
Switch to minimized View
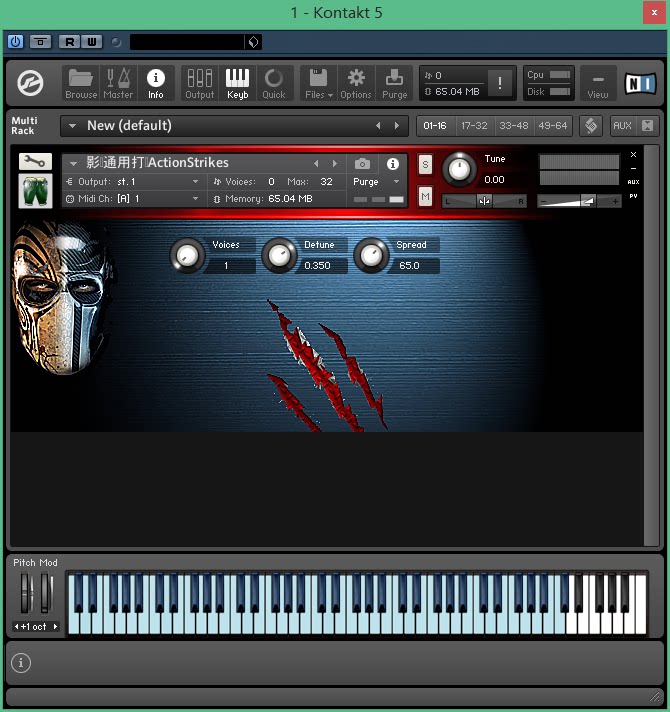[x=598, y=84]
